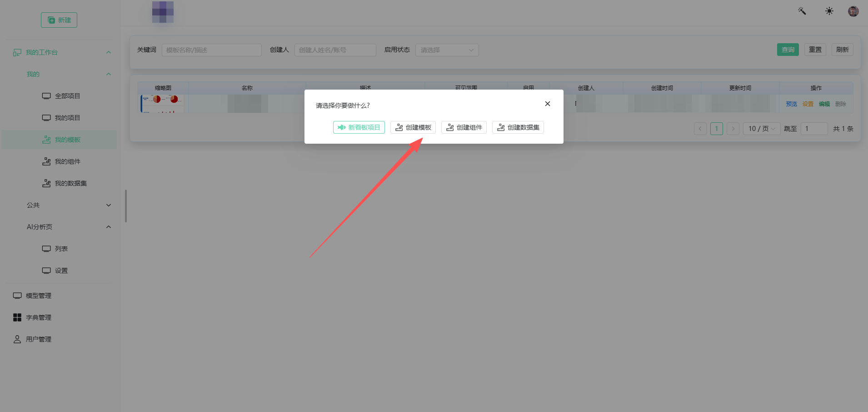Click the 用户管理 person icon
Image resolution: width=868 pixels, height=412 pixels.
[17, 339]
